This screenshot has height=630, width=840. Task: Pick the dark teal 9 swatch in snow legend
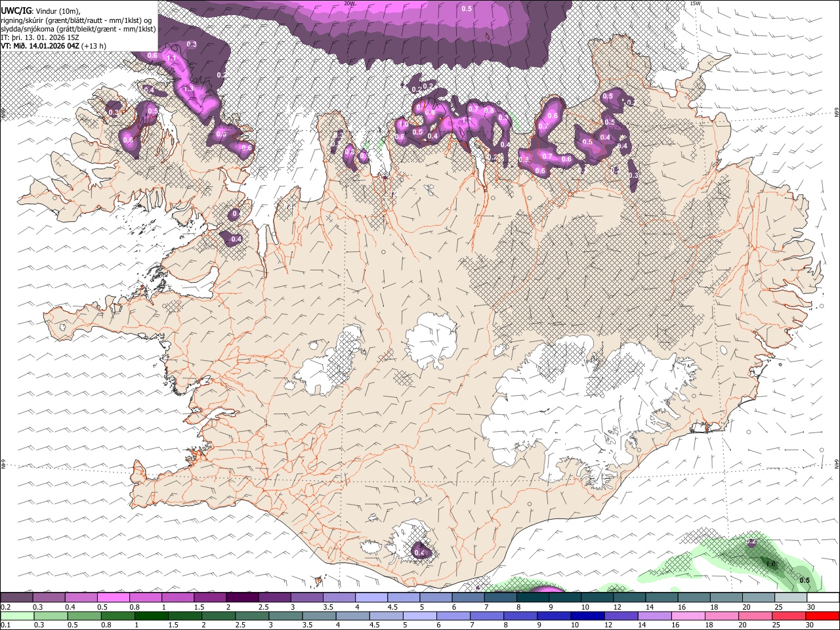point(564,597)
